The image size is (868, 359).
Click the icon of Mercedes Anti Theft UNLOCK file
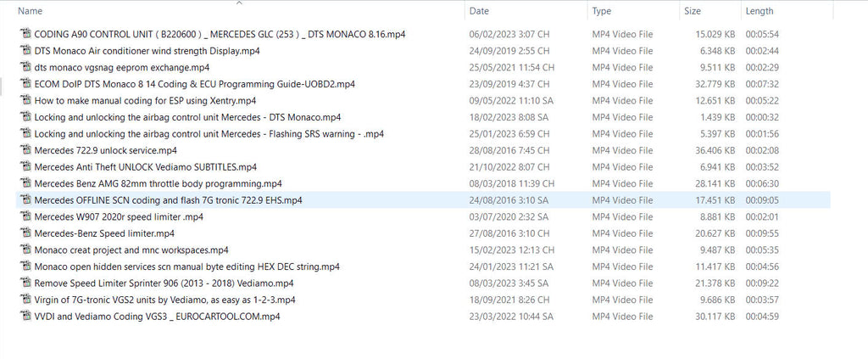click(x=25, y=166)
